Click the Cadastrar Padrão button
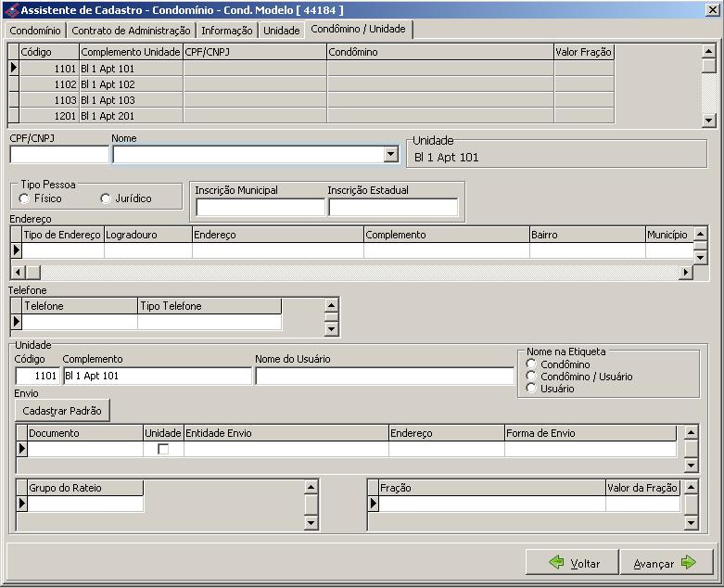 tap(62, 410)
